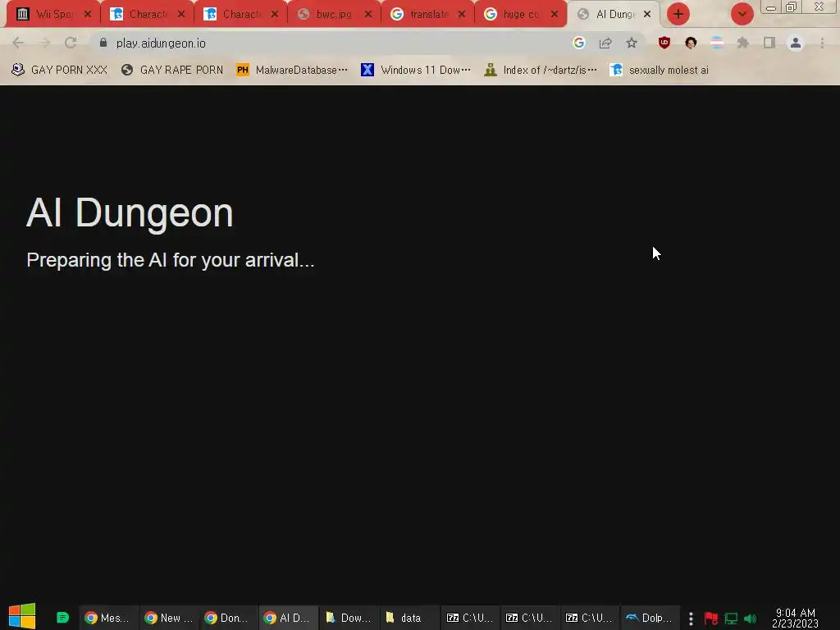Click the play.aidungeon.io address bar
Image resolution: width=840 pixels, height=630 pixels.
[332, 43]
